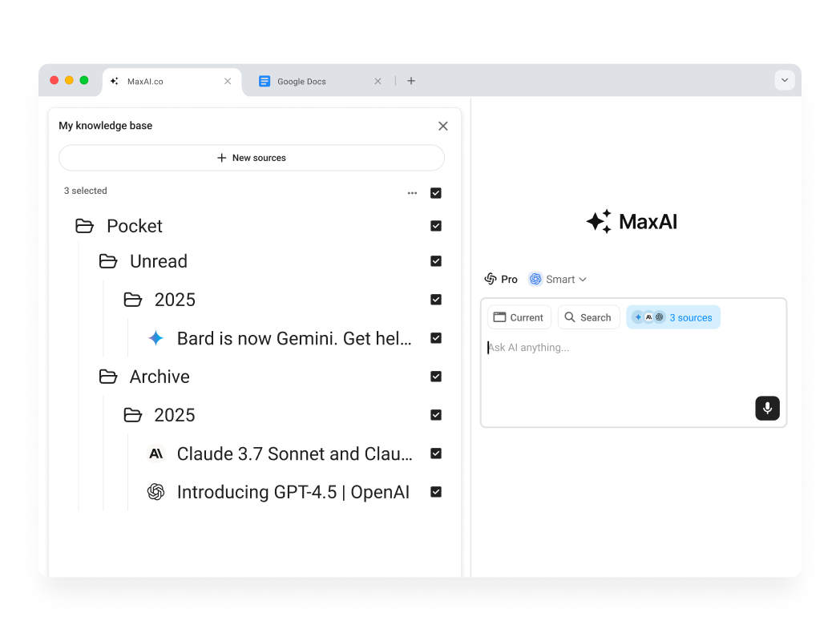Viewport: 840px width, 641px height.
Task: Toggle the select-all checkbox beside 3 selected
Action: [436, 193]
